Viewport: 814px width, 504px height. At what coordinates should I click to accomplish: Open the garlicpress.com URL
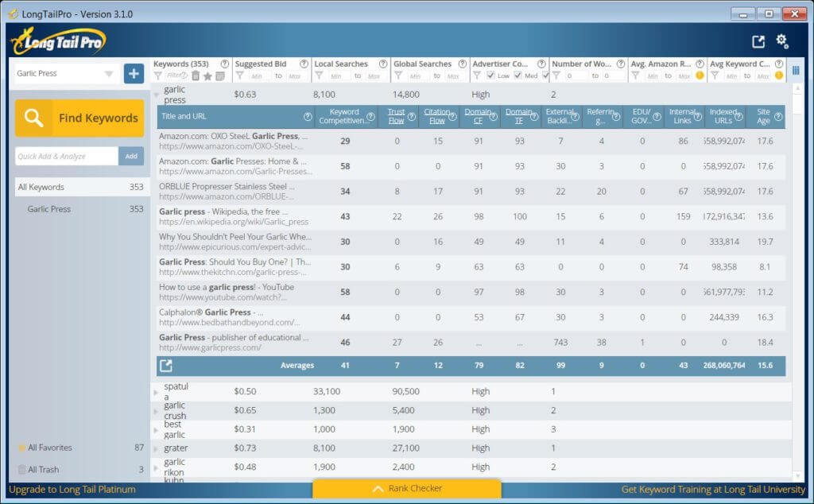(210, 347)
